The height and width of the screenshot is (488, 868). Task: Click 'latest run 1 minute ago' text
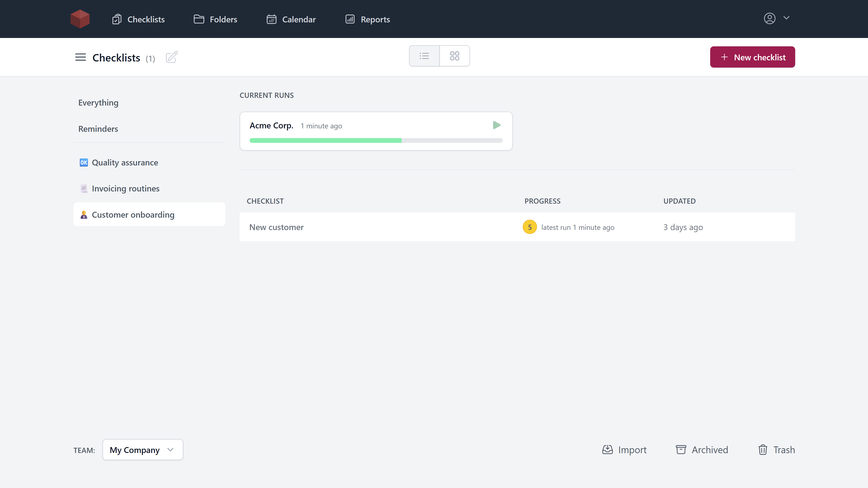pyautogui.click(x=577, y=227)
